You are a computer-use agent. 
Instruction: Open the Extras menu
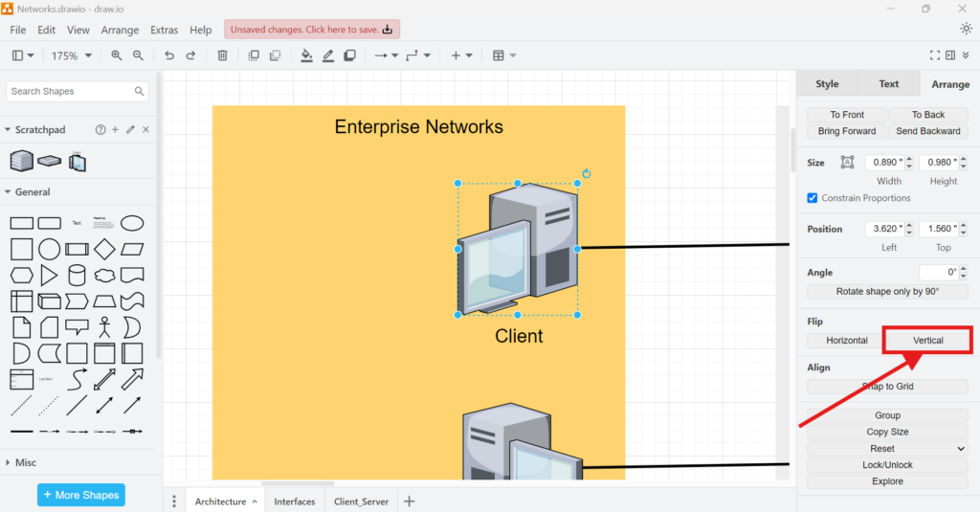164,30
